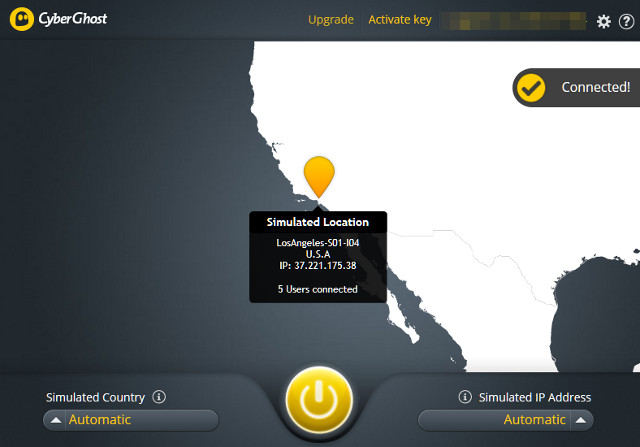Open the settings gear icon
640x447 pixels.
(604, 21)
